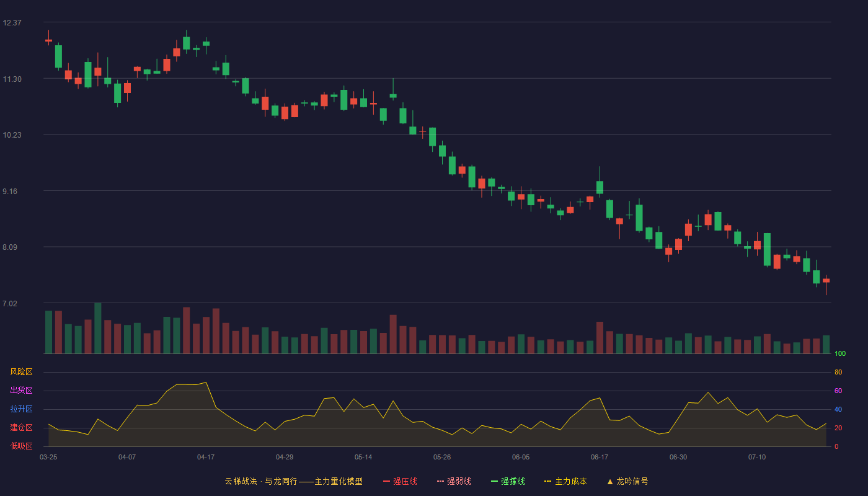Click the last red candlestick on the chart
Screen dimensions: 868x496
coord(826,280)
